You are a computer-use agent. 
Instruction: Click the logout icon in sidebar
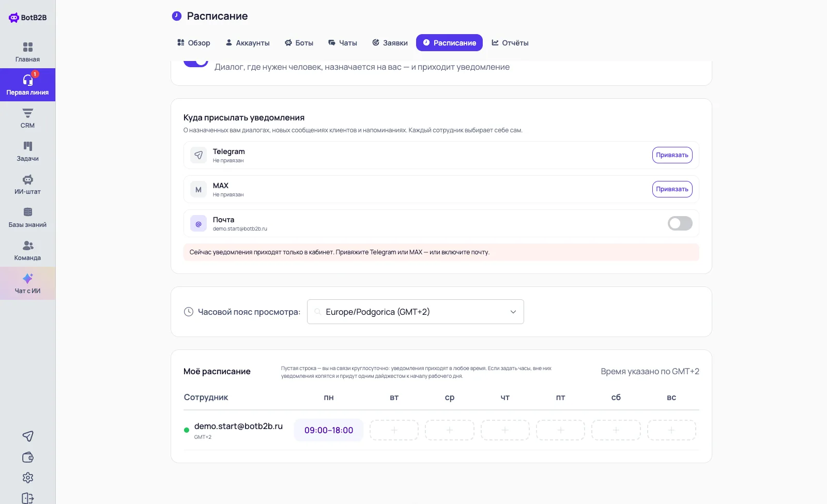click(28, 498)
